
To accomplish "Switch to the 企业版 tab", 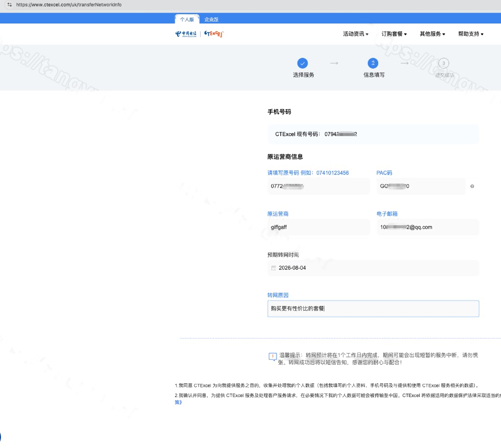I will (x=211, y=20).
